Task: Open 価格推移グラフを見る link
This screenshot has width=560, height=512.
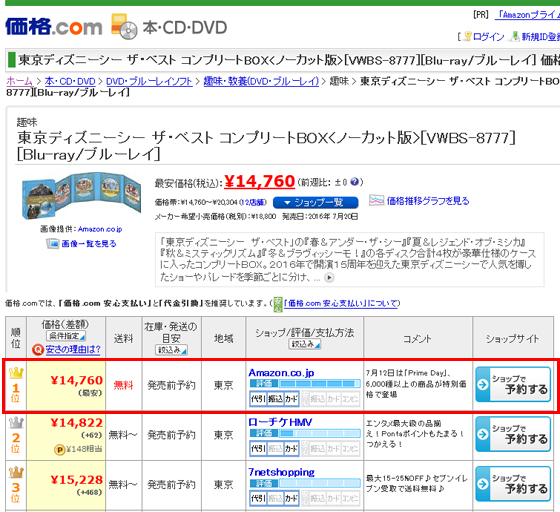Action: pyautogui.click(x=428, y=201)
